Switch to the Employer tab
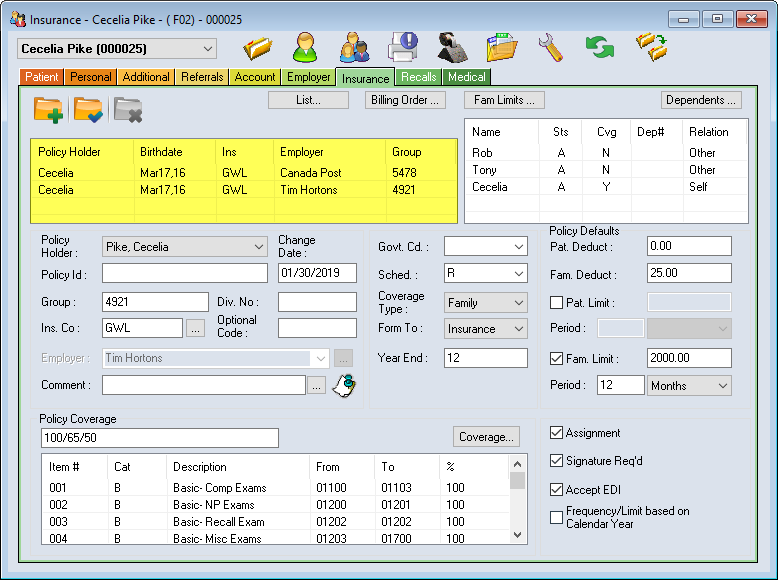Viewport: 778px width, 580px height. (308, 77)
